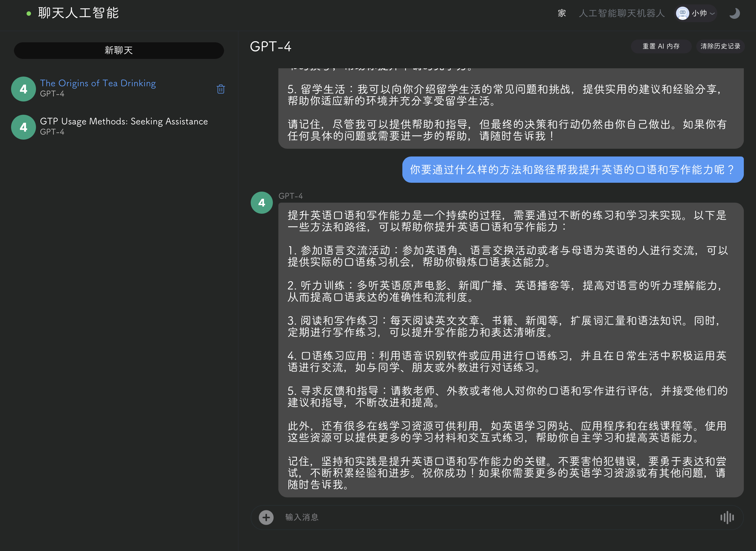Click the green status dot by the logo
Viewport: 756px width, 551px height.
click(x=29, y=14)
